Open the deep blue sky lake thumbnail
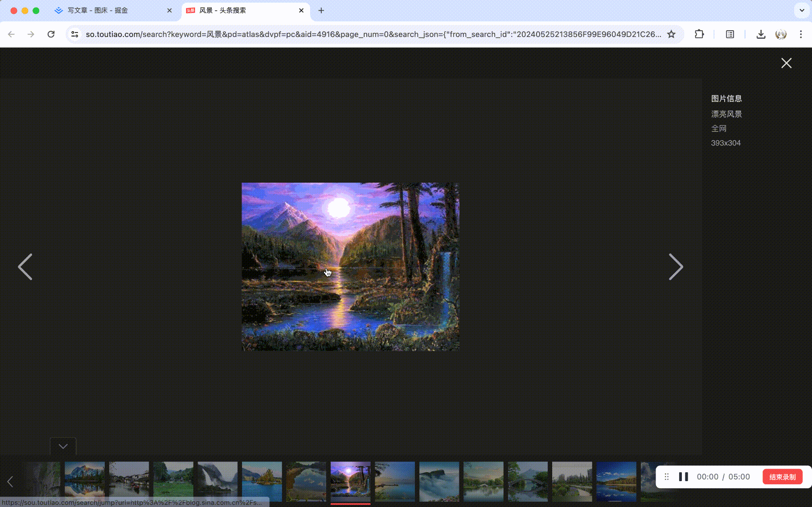 coord(617,482)
